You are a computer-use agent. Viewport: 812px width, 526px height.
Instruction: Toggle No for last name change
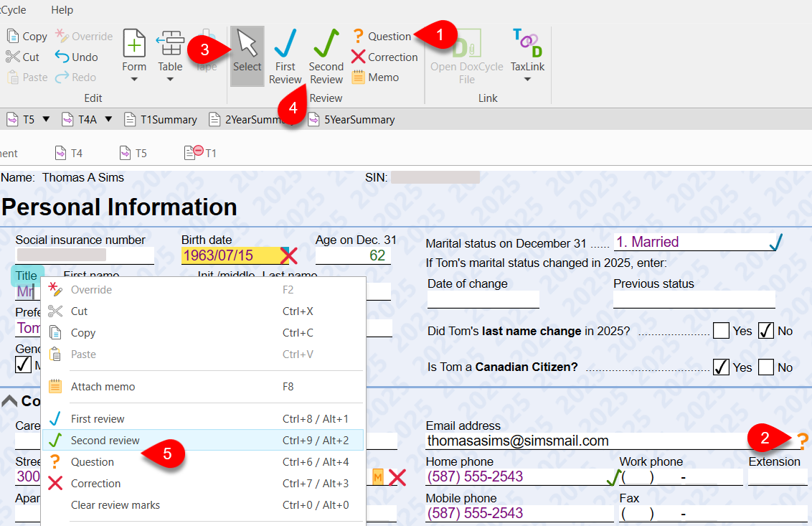coord(766,331)
